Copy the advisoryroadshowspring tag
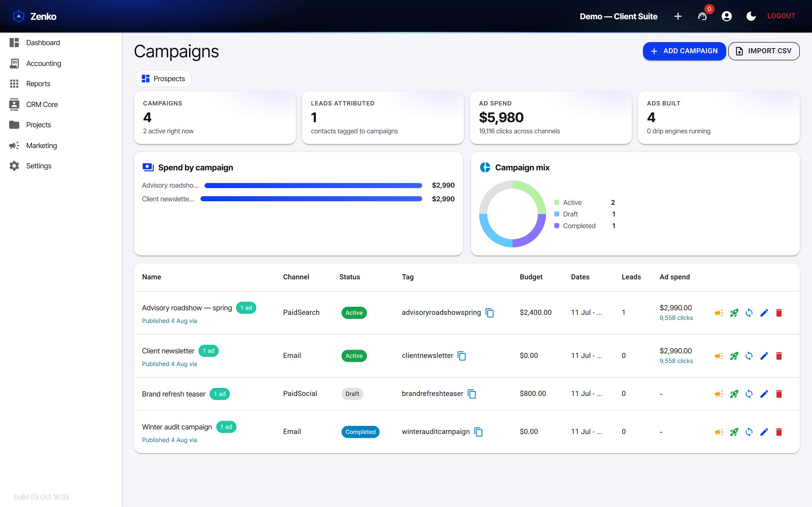The width and height of the screenshot is (812, 507). click(x=489, y=313)
